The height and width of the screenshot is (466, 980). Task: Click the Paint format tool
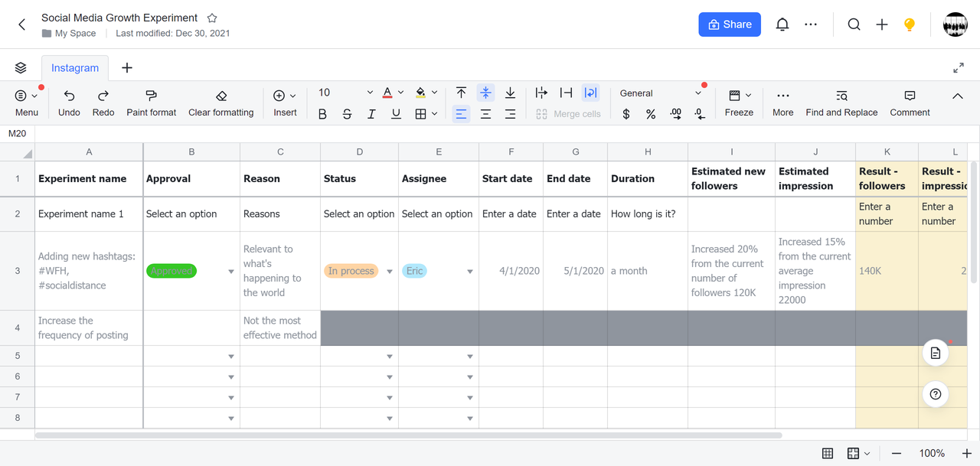(x=151, y=103)
